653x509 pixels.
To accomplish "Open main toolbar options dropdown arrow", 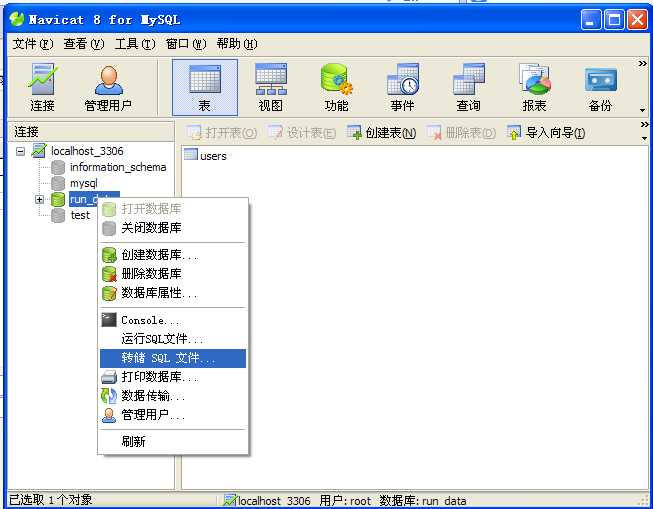I will (x=643, y=110).
